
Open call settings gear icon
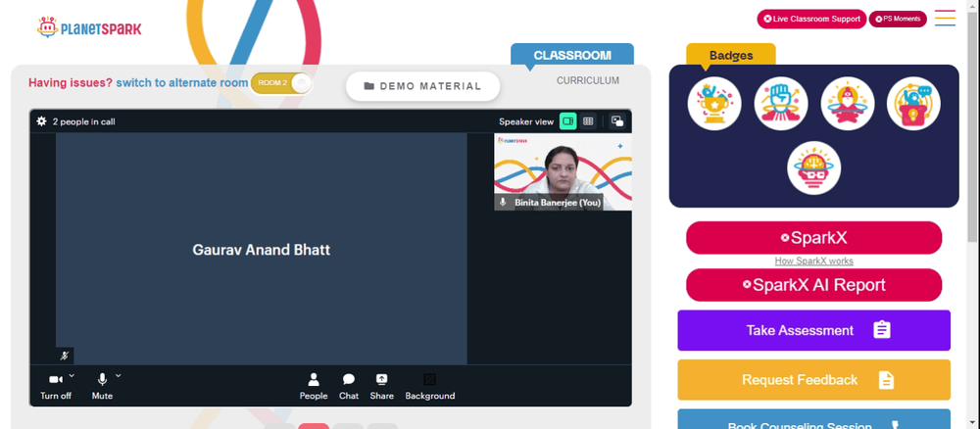click(x=42, y=121)
